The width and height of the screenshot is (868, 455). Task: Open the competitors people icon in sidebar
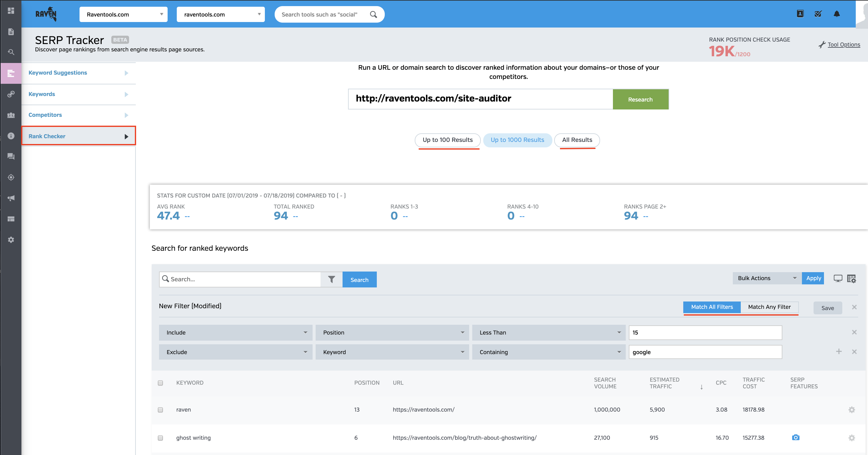tap(11, 115)
